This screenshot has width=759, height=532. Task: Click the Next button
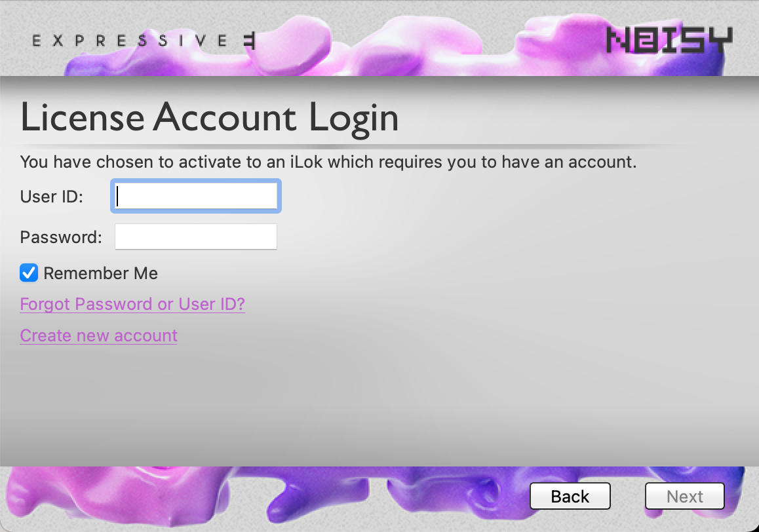[x=684, y=496]
